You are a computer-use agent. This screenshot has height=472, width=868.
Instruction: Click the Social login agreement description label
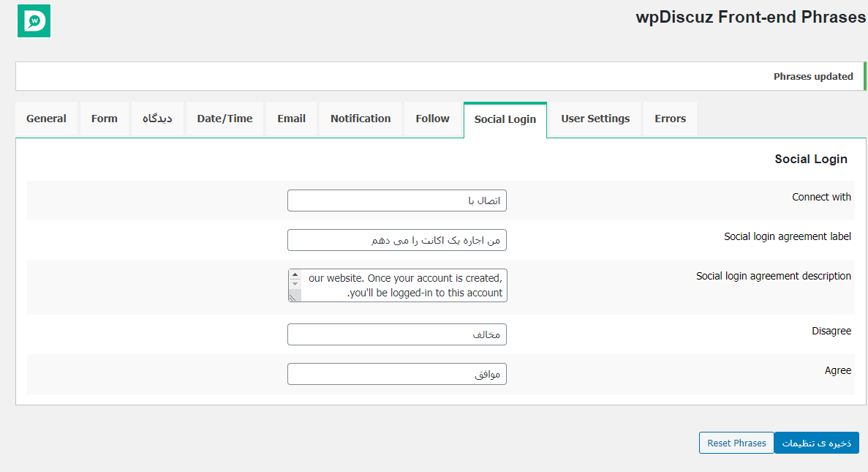(x=774, y=276)
